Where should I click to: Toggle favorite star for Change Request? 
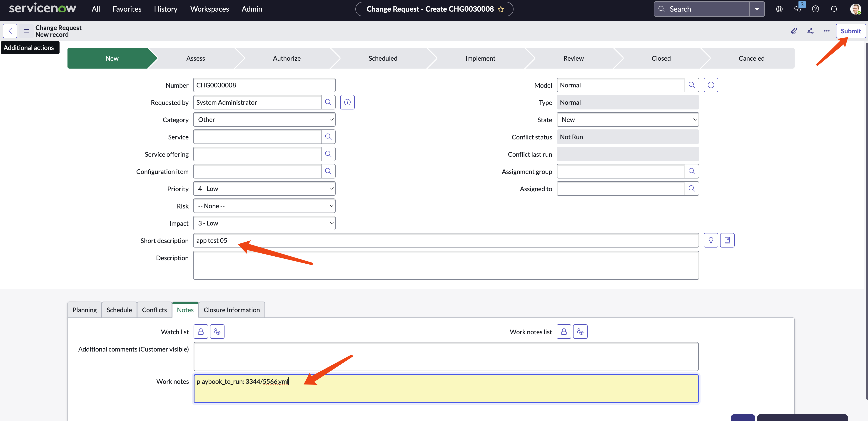(501, 10)
